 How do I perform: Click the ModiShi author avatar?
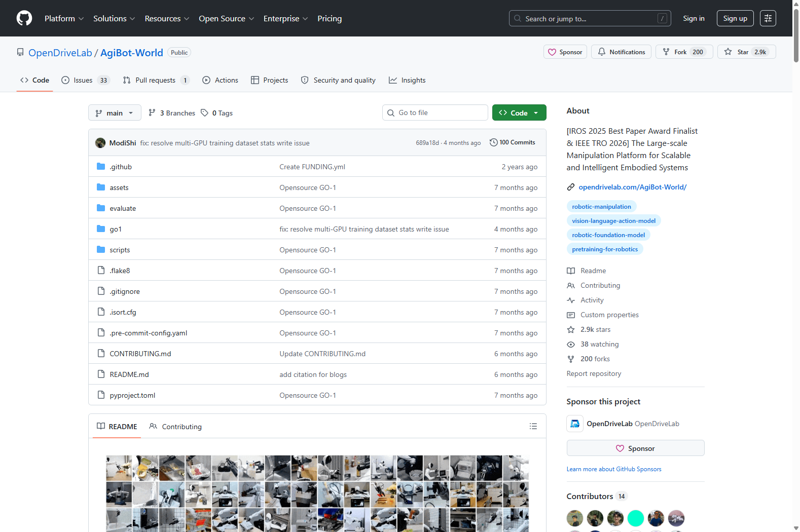click(100, 143)
